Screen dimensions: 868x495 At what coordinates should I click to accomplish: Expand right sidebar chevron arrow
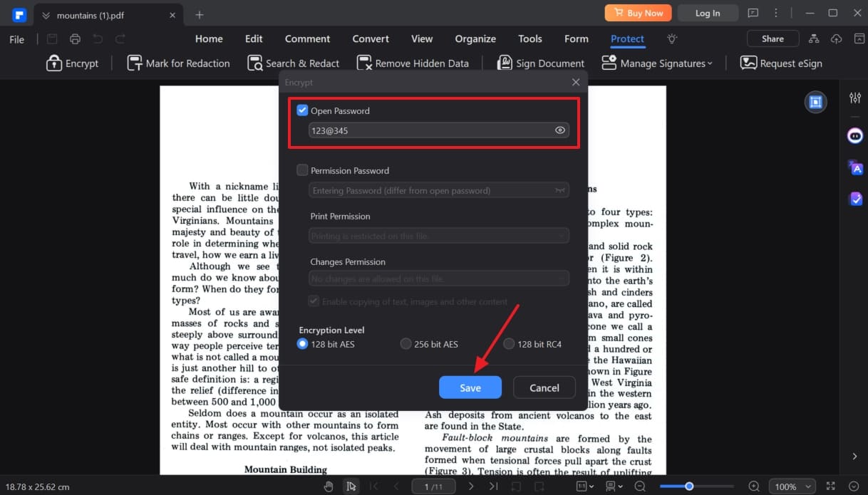(x=855, y=456)
